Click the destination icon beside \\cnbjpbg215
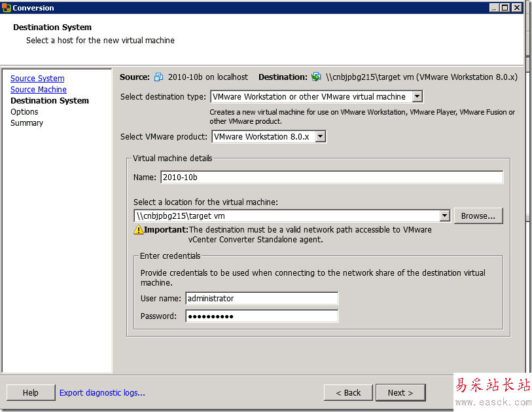 [x=316, y=77]
